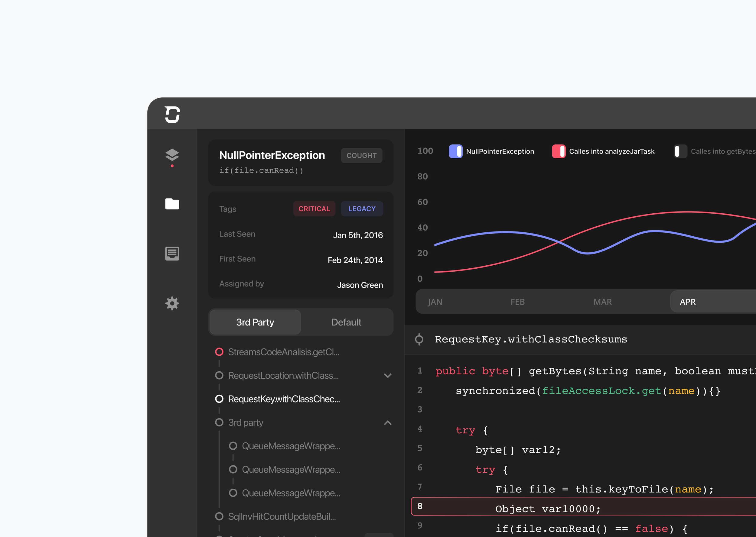Open the inbox messages sidebar icon

[172, 254]
